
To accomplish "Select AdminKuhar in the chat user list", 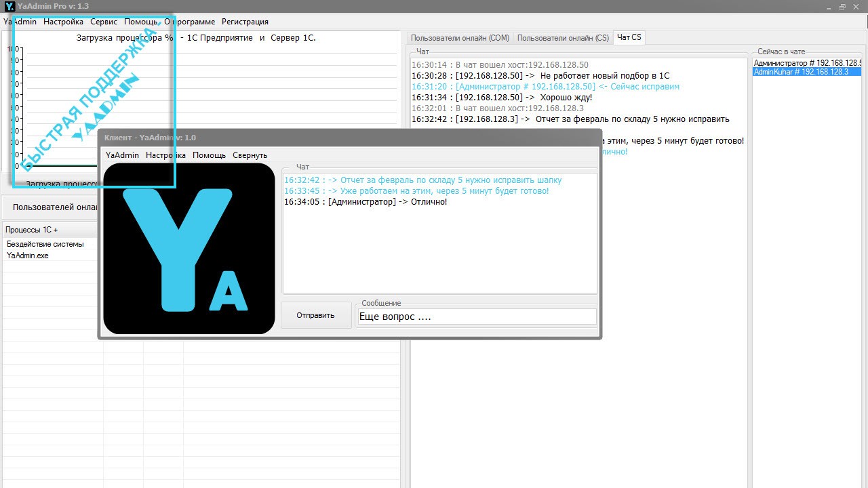I will point(800,72).
